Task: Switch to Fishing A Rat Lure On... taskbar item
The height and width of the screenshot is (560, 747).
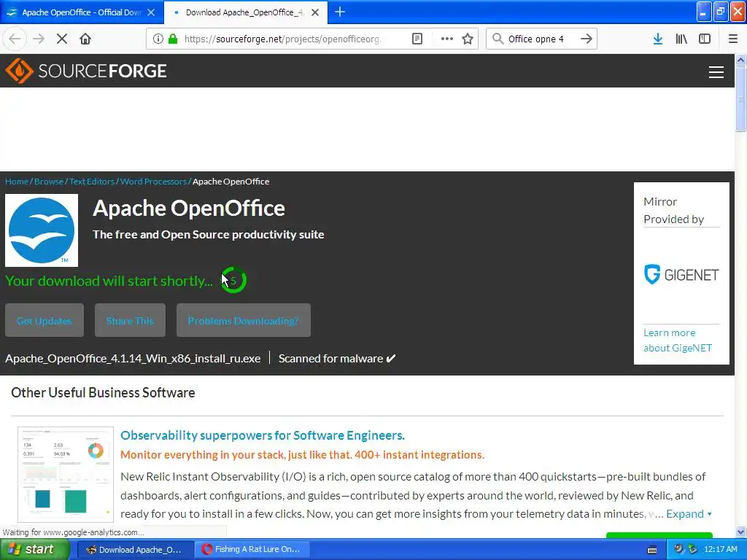Action: point(252,549)
